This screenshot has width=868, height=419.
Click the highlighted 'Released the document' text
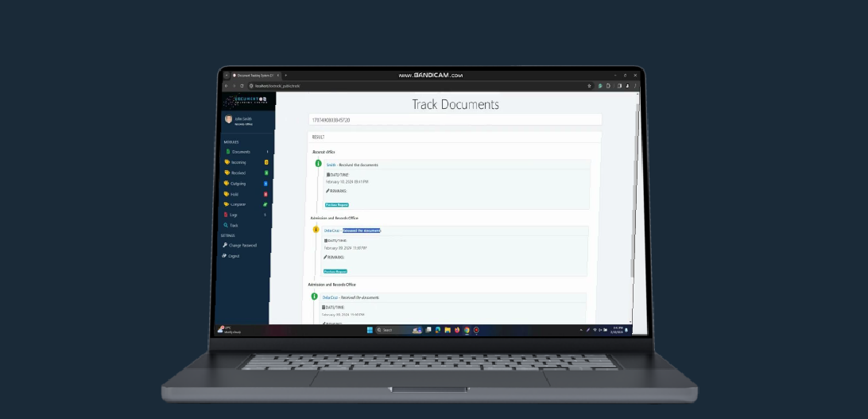click(362, 231)
